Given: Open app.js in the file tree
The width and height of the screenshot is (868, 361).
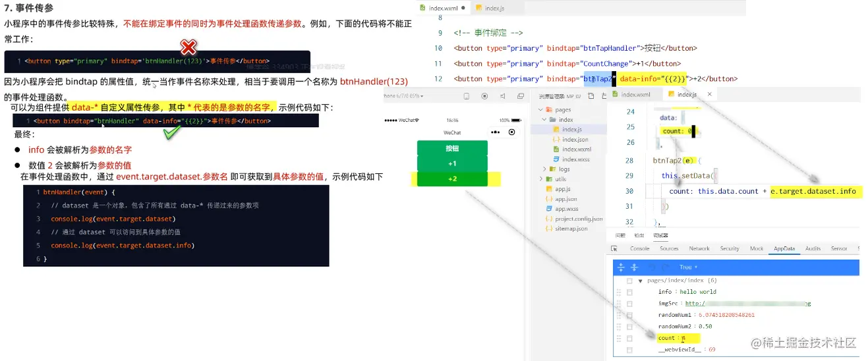Looking at the screenshot, I should pyautogui.click(x=563, y=189).
